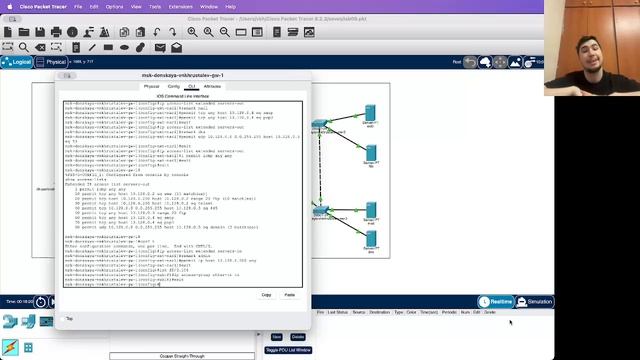The height and width of the screenshot is (360, 640).
Task: Open the Extensions menu
Action: point(180,7)
